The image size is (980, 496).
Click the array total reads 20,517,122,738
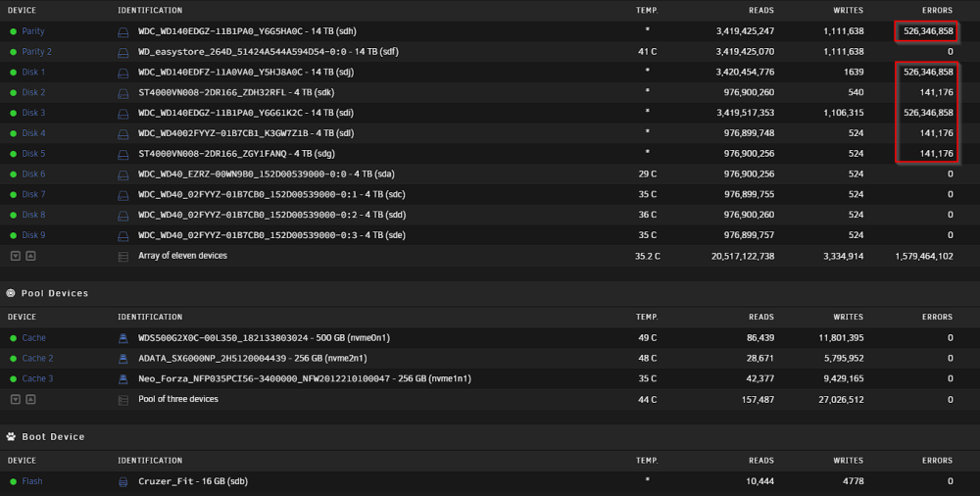[x=743, y=256]
